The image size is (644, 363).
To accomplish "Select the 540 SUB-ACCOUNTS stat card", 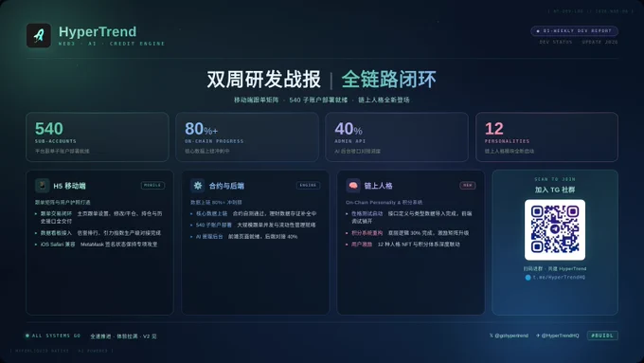I will 98,136.
